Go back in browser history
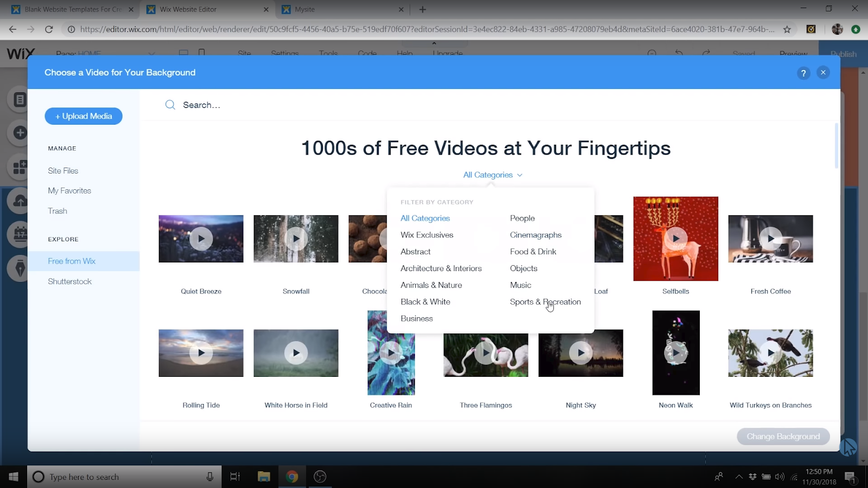This screenshot has width=868, height=488. (x=12, y=29)
